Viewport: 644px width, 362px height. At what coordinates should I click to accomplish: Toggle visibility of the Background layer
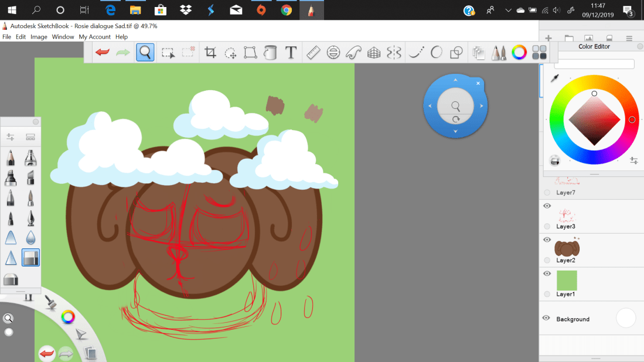547,317
